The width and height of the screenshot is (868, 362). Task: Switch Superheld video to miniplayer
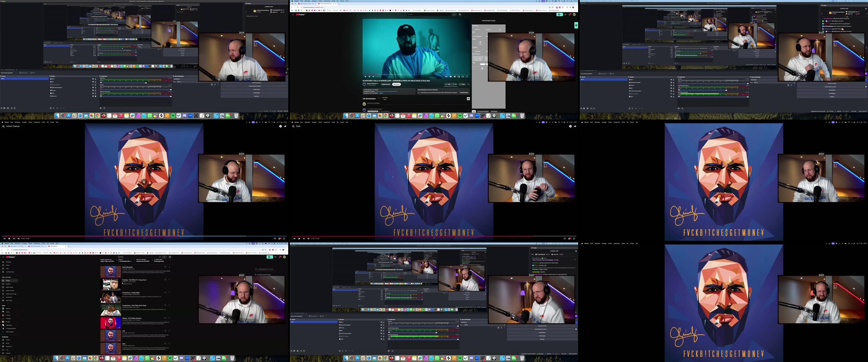tap(459, 76)
